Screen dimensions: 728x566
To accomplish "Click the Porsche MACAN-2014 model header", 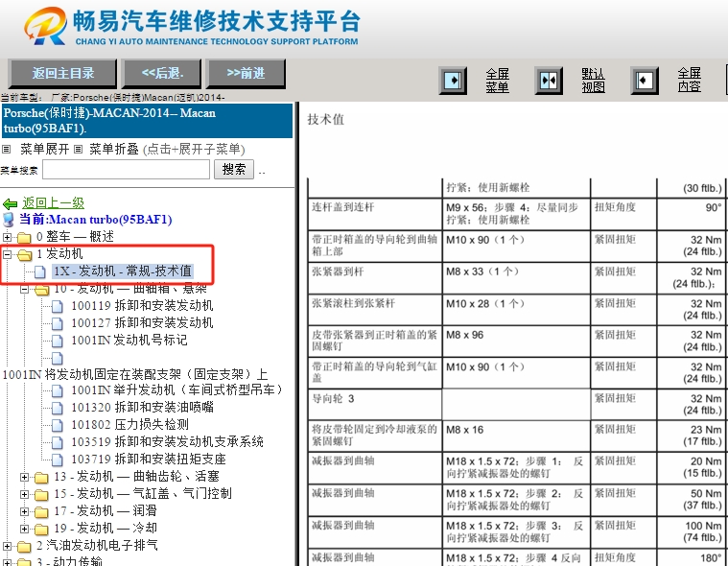I will pyautogui.click(x=147, y=121).
